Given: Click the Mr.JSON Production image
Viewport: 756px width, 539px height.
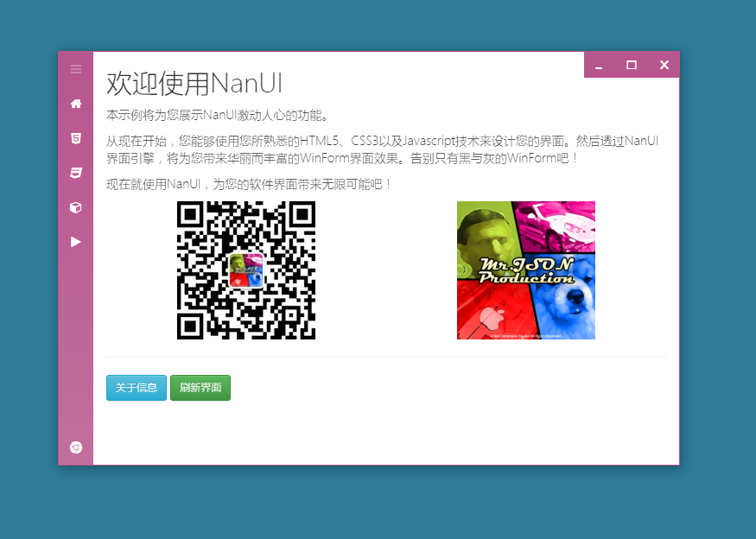Looking at the screenshot, I should 526,270.
